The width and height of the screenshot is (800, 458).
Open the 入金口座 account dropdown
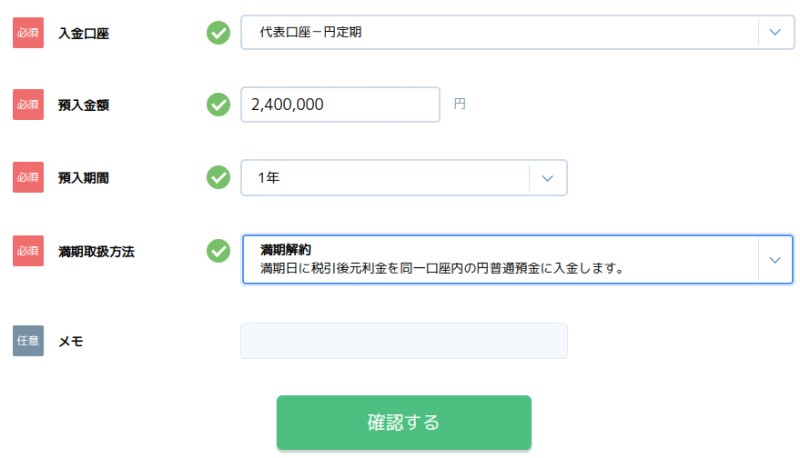tap(500, 33)
